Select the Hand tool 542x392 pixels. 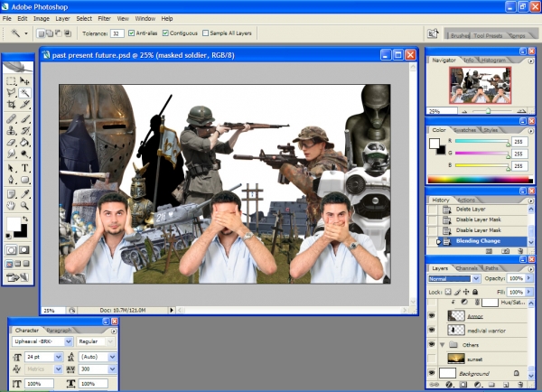(12, 206)
